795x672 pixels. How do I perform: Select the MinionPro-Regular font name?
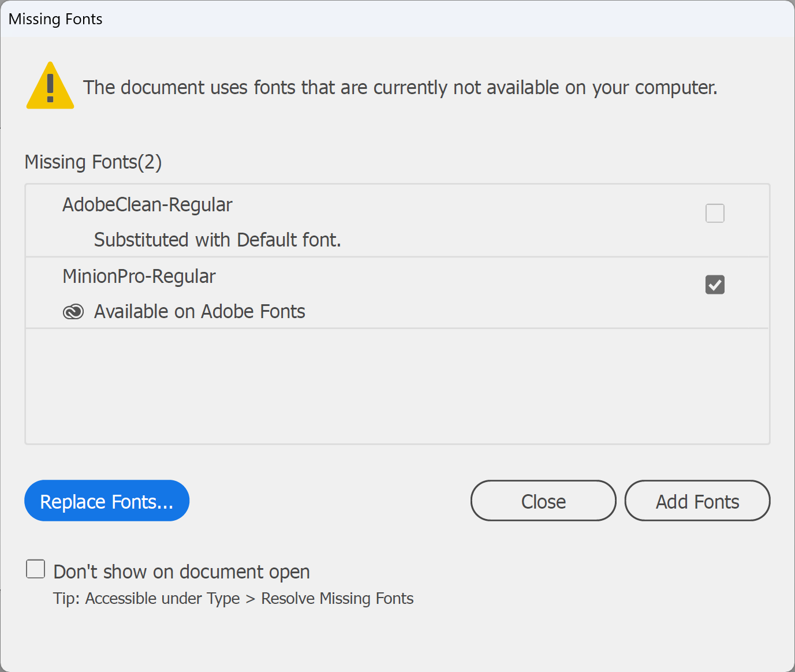point(139,277)
